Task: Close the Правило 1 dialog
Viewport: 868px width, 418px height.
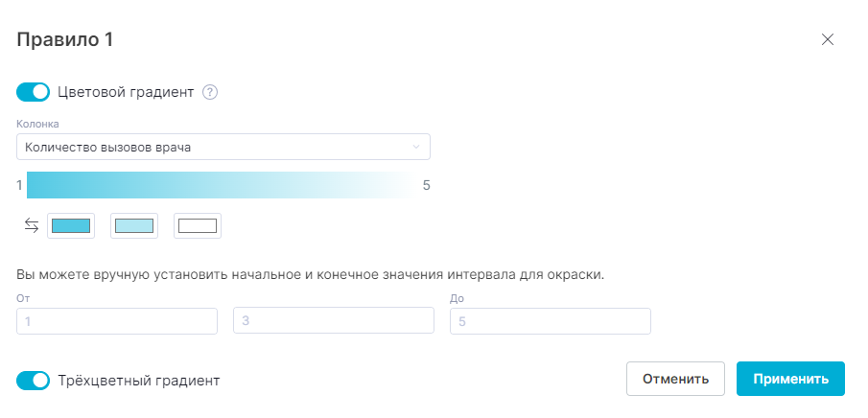Action: (x=828, y=39)
